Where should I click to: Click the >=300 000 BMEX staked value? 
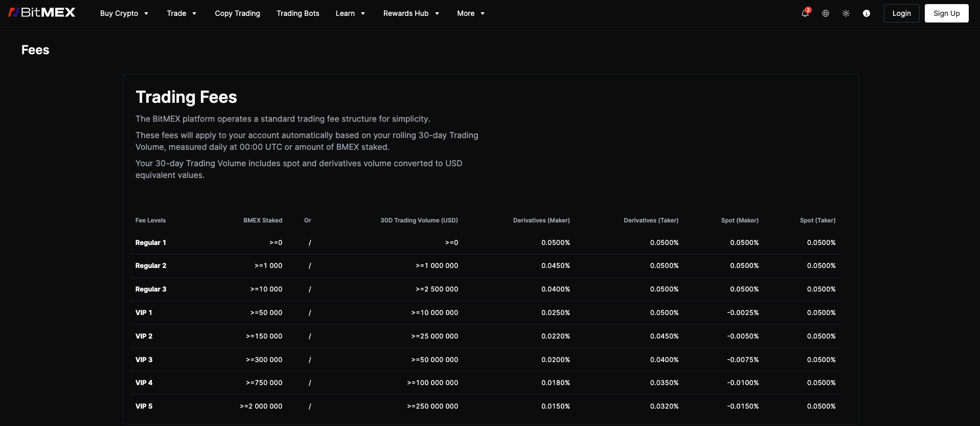264,360
